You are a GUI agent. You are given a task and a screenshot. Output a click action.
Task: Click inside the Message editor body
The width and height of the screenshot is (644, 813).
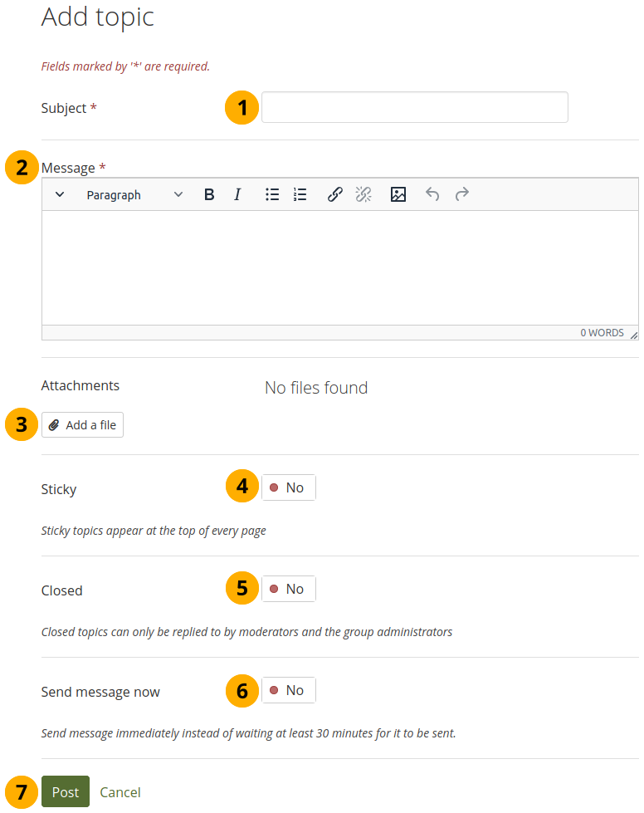[339, 267]
